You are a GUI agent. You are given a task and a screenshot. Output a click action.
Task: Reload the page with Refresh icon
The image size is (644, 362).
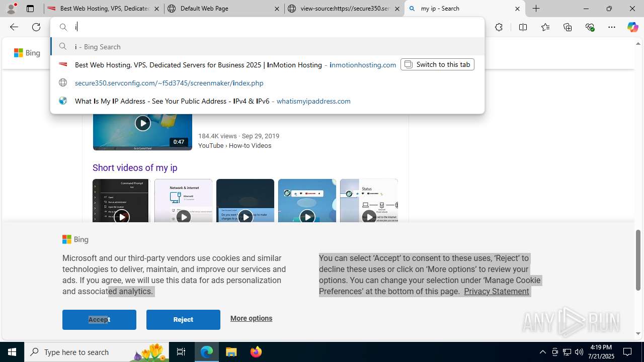click(x=36, y=27)
